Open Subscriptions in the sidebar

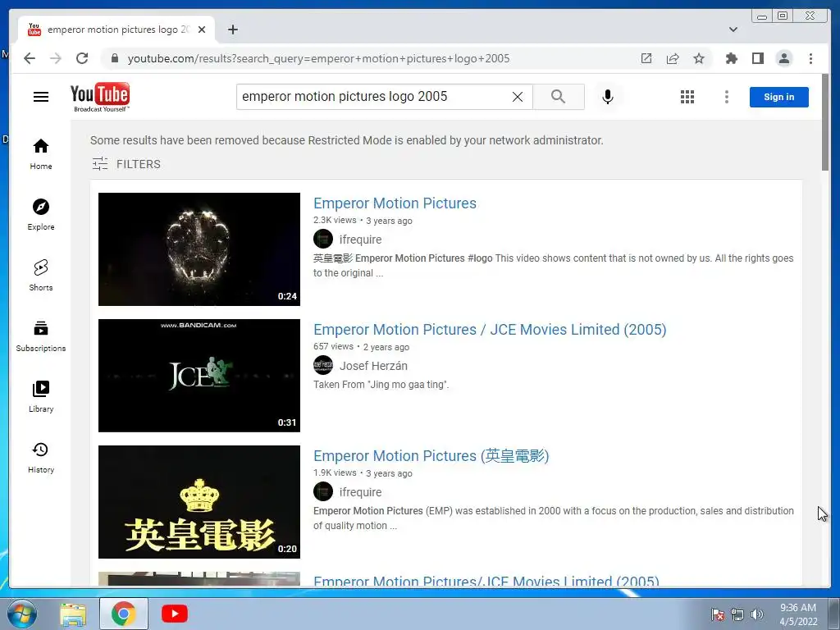pos(41,336)
